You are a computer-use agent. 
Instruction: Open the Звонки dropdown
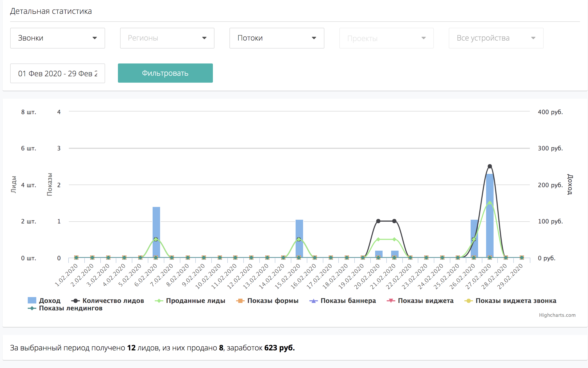pos(57,38)
